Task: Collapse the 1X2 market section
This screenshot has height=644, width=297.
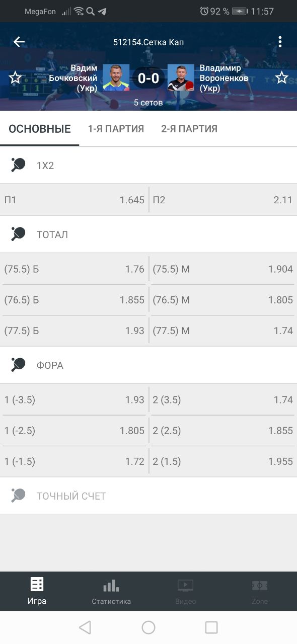Action: click(x=148, y=165)
